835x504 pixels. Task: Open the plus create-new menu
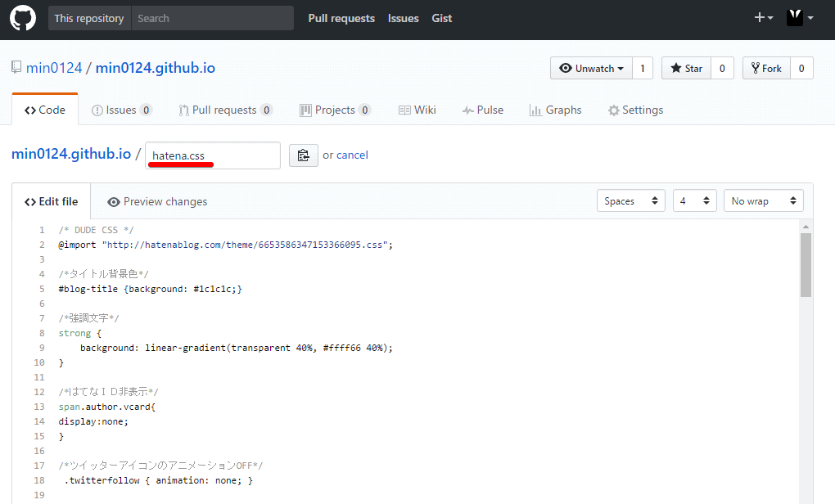click(764, 17)
